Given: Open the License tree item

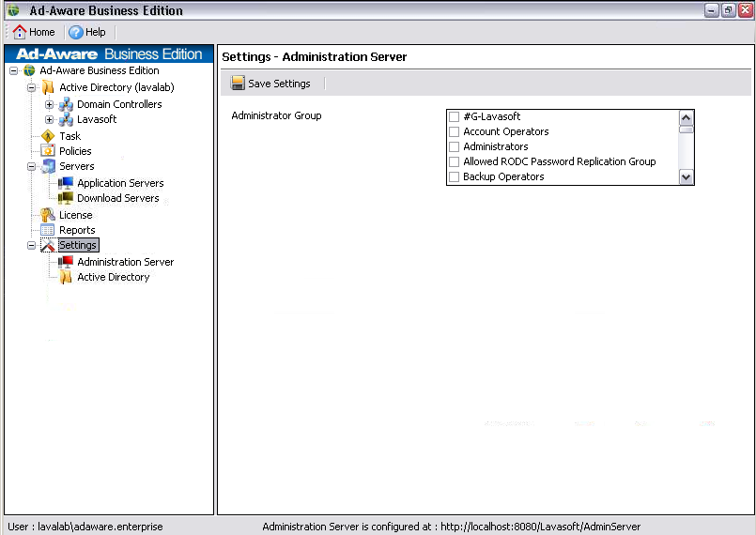Looking at the screenshot, I should click(x=76, y=215).
